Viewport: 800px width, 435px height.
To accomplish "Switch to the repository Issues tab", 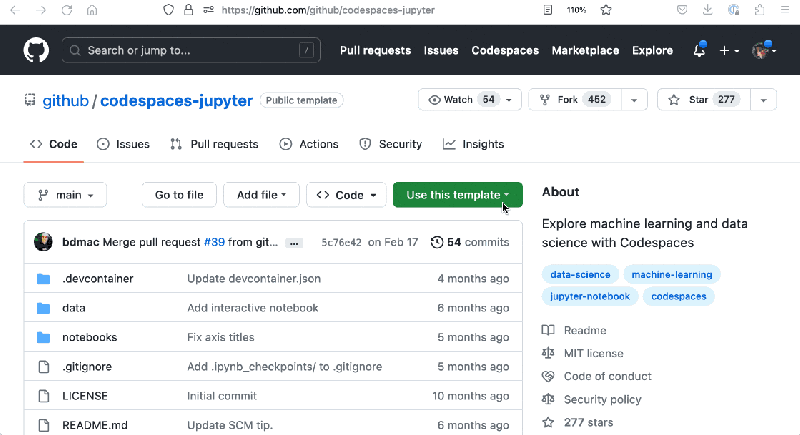I will [x=123, y=144].
